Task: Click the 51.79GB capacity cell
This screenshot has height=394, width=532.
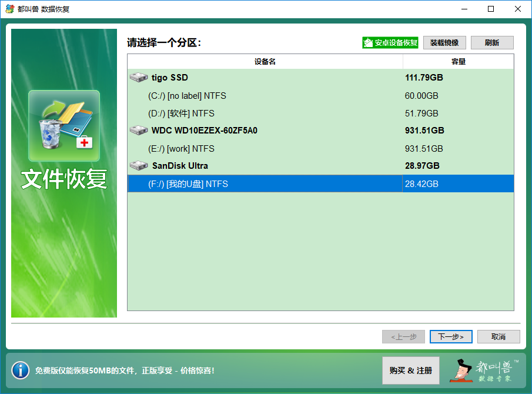Action: [421, 113]
